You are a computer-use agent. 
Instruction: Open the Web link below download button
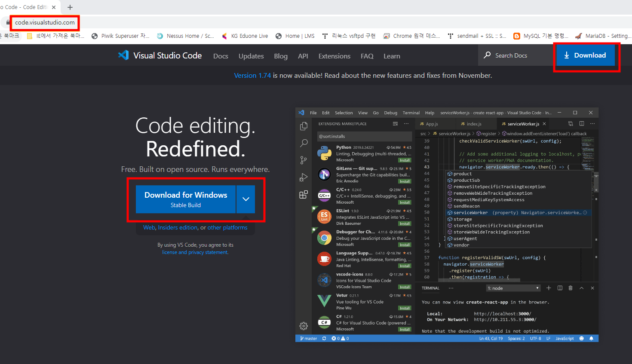tap(149, 227)
